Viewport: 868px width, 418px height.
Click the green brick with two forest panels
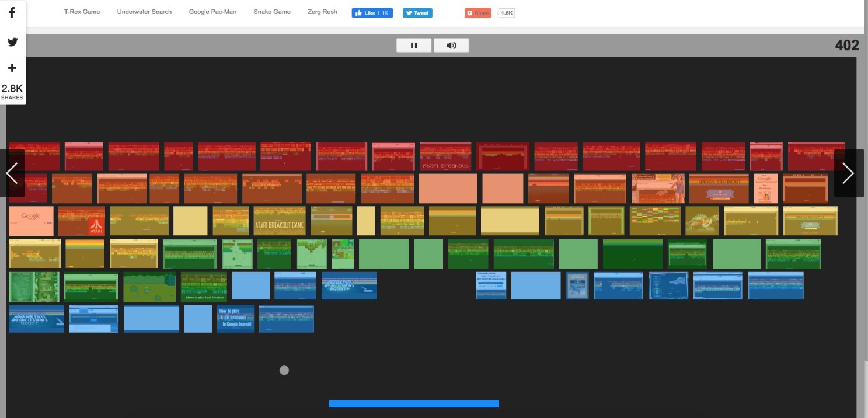pyautogui.click(x=34, y=286)
